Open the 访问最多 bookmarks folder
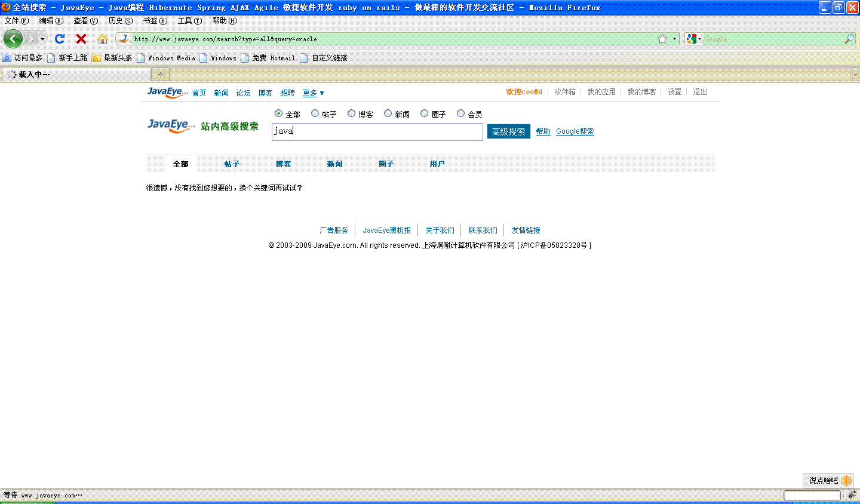Viewport: 860px width, 504px height. pos(23,58)
